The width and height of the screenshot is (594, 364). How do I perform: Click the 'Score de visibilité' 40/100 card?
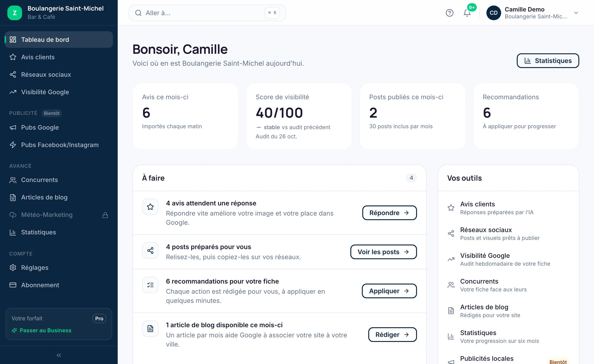point(299,117)
